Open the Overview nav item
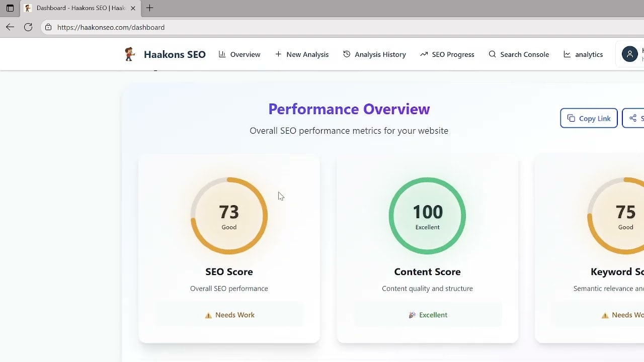The height and width of the screenshot is (362, 644). pos(239,54)
